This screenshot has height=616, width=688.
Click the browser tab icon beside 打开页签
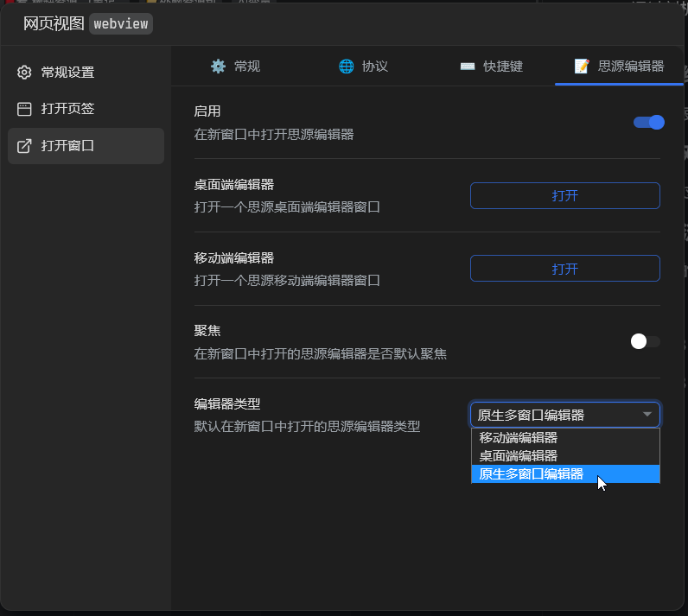click(24, 109)
